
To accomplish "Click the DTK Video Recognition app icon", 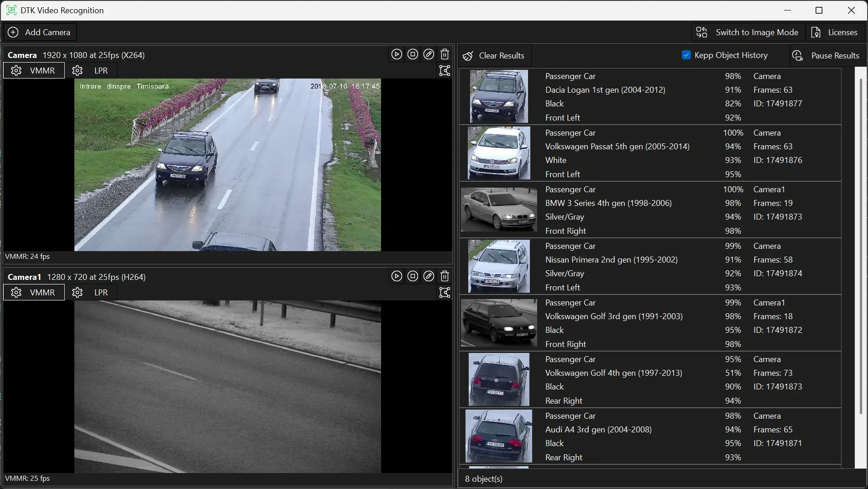I will pos(11,10).
